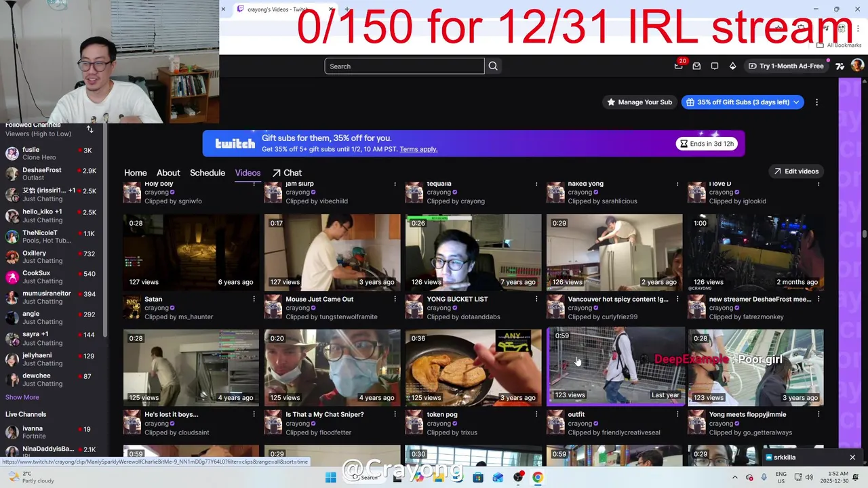Open OBS Studio from the taskbar
Screen dimensions: 868x488
(x=518, y=477)
